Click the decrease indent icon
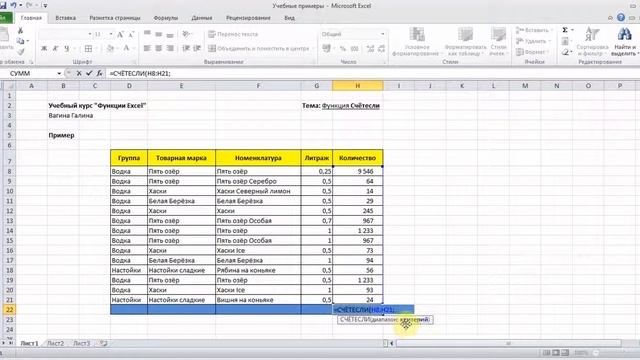Image resolution: width=640 pixels, height=360 pixels. [186, 48]
